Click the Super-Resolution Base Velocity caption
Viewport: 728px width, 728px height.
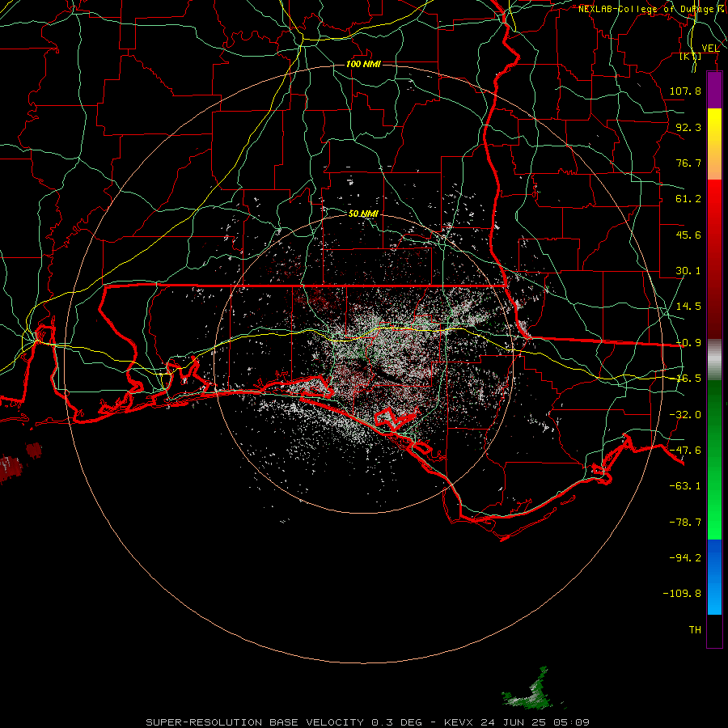[x=368, y=722]
